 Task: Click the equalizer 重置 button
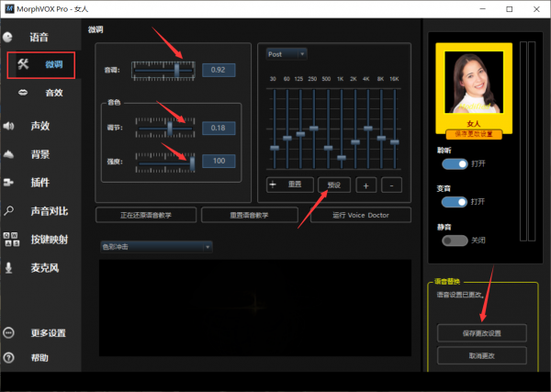[x=290, y=185]
